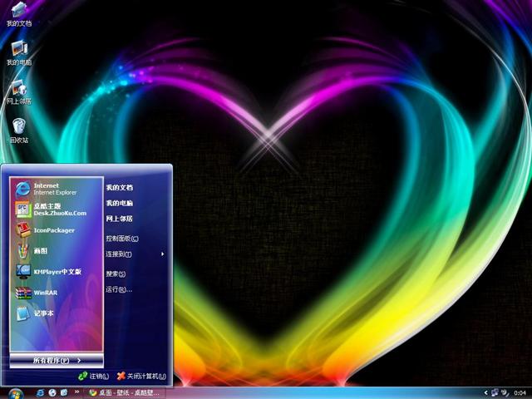
Task: Click the Start orb button
Action: click(x=15, y=392)
